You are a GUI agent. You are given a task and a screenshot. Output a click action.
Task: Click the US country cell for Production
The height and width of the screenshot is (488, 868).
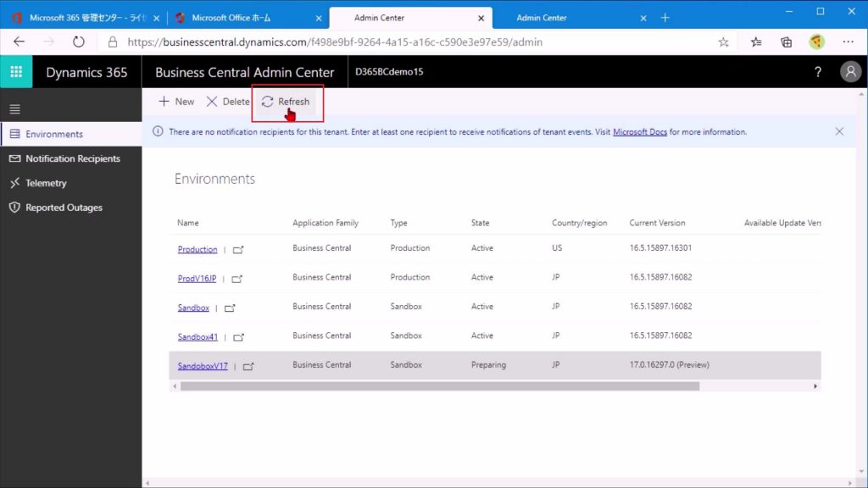(x=557, y=248)
